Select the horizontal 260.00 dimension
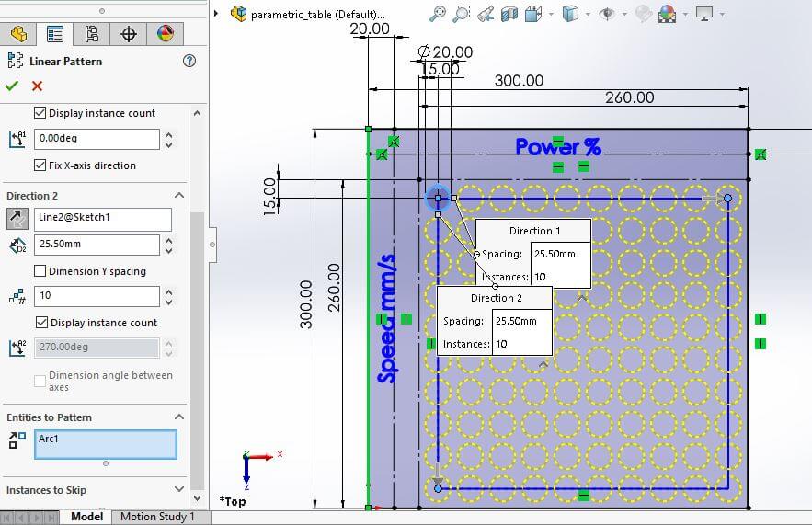The width and height of the screenshot is (812, 525). tap(630, 97)
